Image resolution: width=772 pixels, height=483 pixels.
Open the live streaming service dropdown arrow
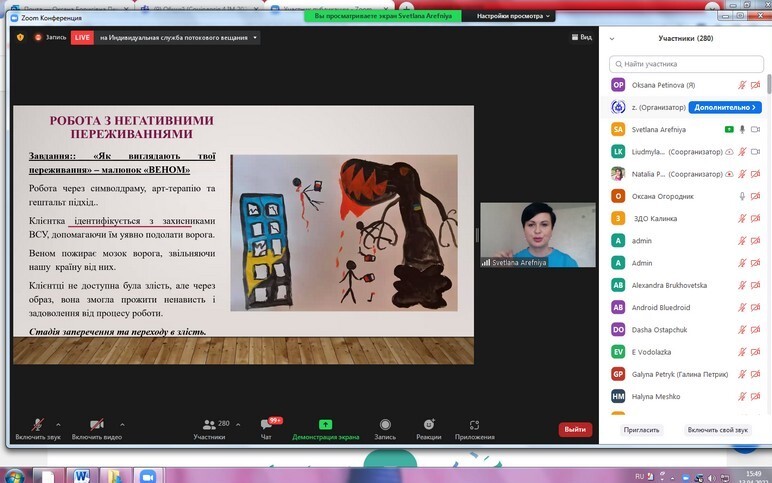pos(255,37)
